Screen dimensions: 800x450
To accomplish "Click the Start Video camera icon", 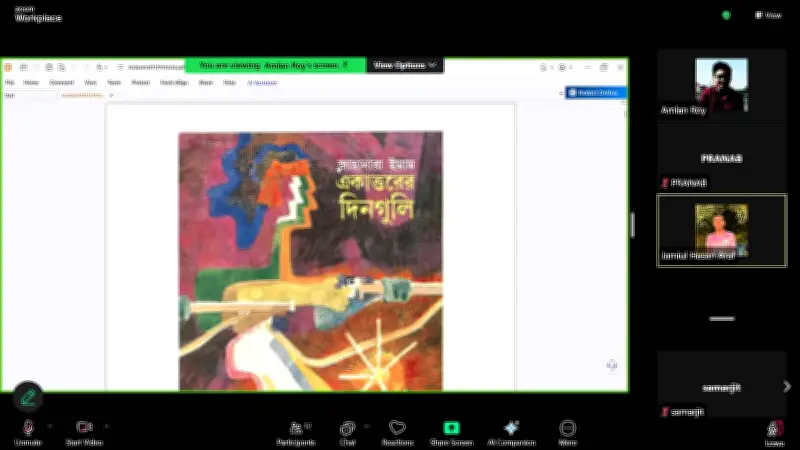I will (x=85, y=428).
